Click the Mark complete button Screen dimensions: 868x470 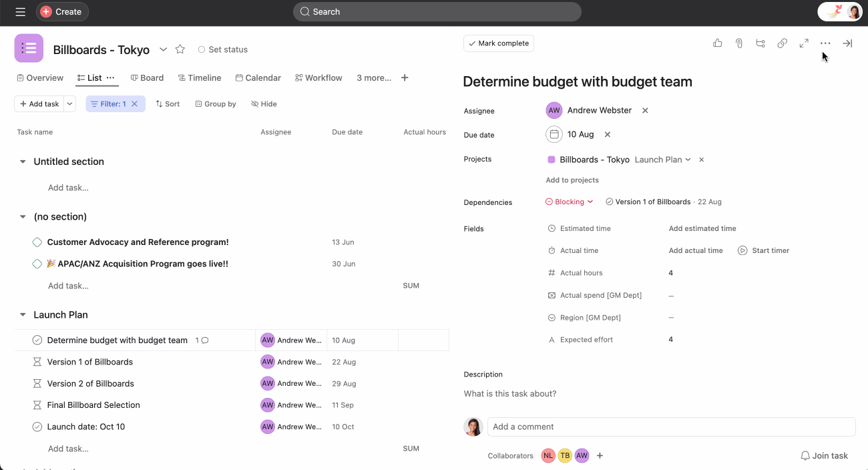pyautogui.click(x=499, y=43)
